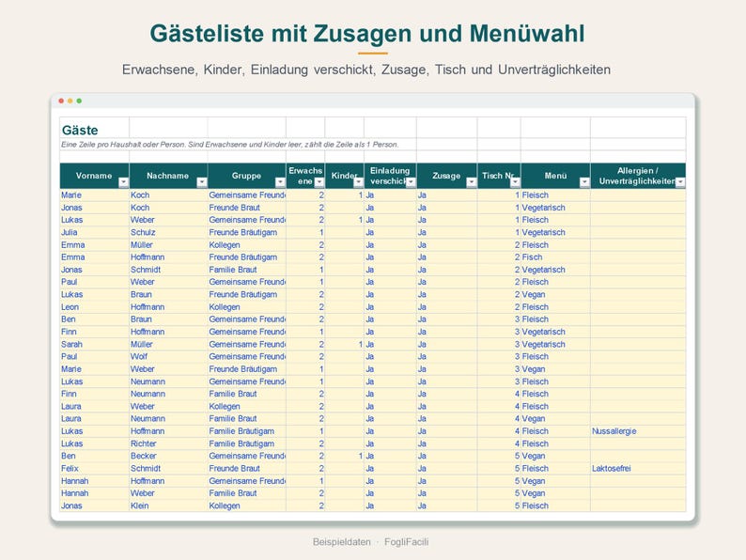The image size is (746, 560).
Task: Select the Zusage header cell
Action: pyautogui.click(x=446, y=176)
